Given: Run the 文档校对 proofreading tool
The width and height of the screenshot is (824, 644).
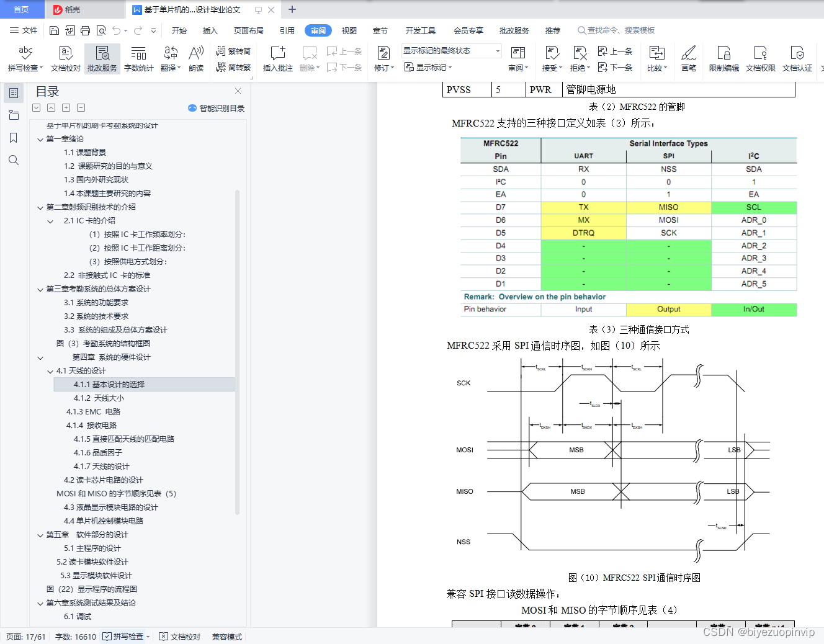Looking at the screenshot, I should coord(66,59).
